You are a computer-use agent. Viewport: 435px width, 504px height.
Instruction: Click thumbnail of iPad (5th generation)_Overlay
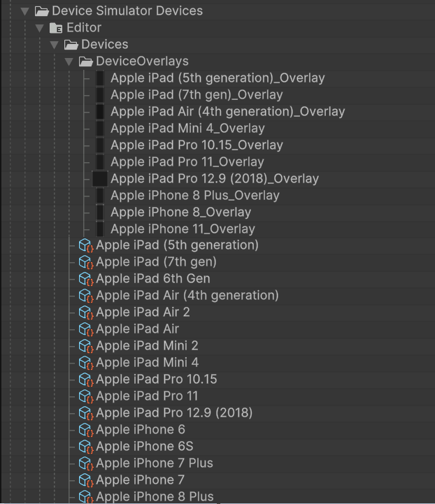tap(100, 78)
